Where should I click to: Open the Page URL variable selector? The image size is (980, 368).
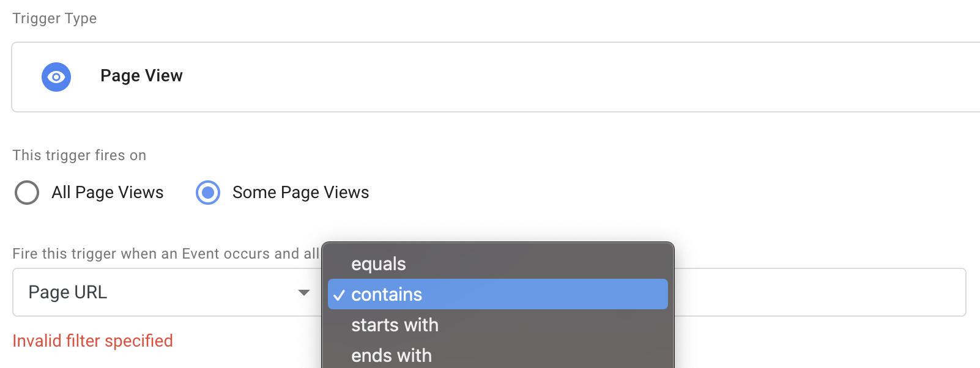(167, 292)
